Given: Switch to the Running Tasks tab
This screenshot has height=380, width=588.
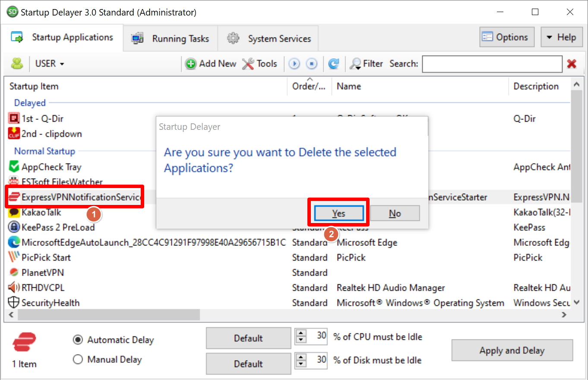Looking at the screenshot, I should 171,39.
